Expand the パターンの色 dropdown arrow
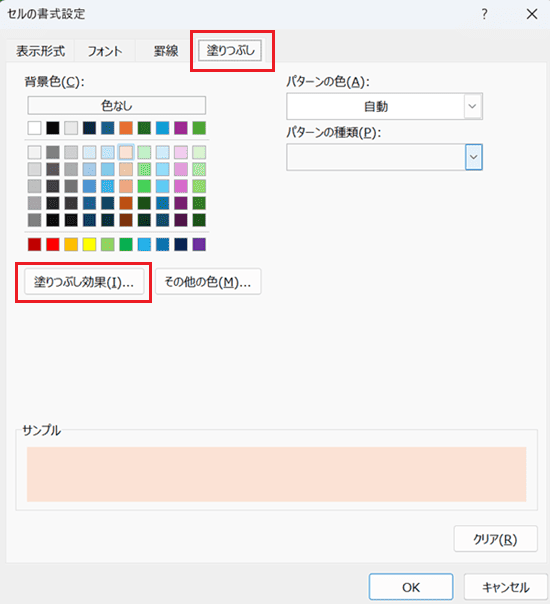 tap(473, 106)
